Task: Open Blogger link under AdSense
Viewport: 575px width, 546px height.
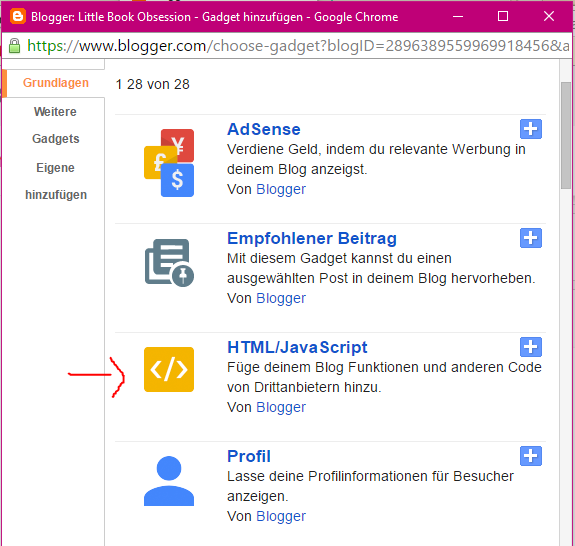Action: tap(281, 189)
